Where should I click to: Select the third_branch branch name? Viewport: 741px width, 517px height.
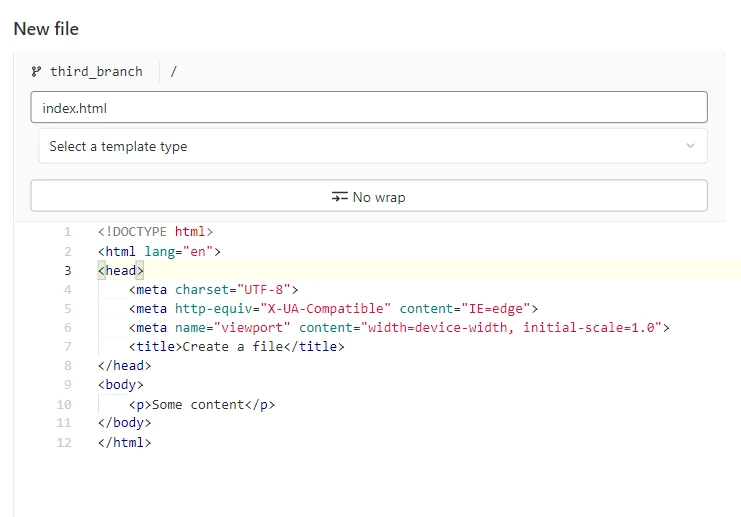(x=96, y=72)
